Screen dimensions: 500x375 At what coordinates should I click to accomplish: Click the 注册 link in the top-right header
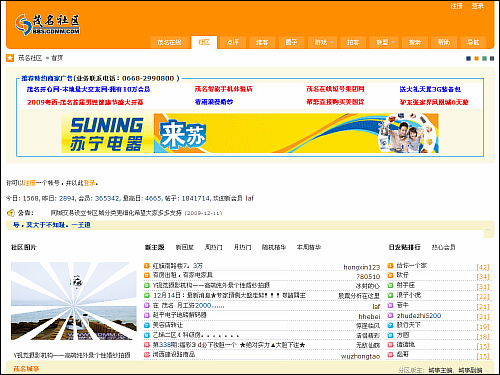pyautogui.click(x=456, y=6)
